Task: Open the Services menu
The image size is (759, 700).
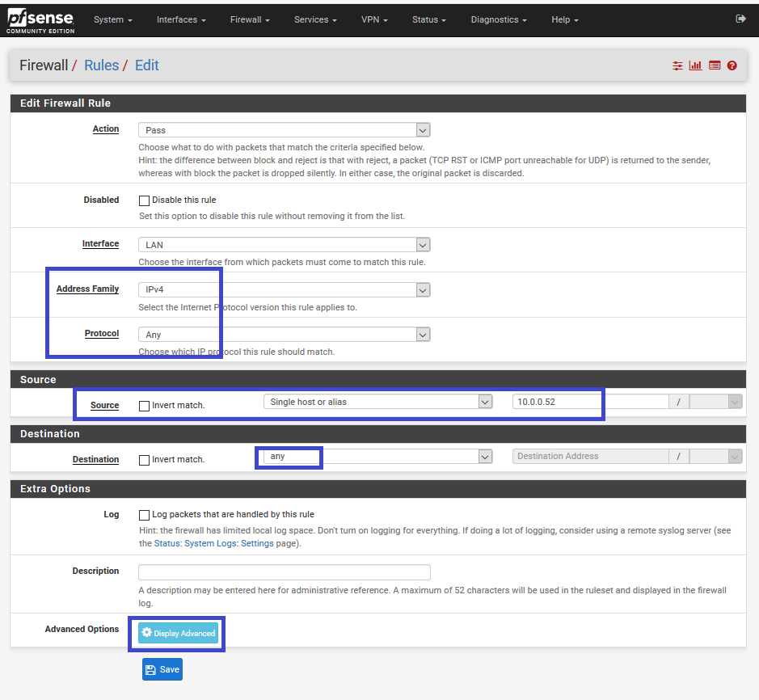Action: pyautogui.click(x=315, y=20)
